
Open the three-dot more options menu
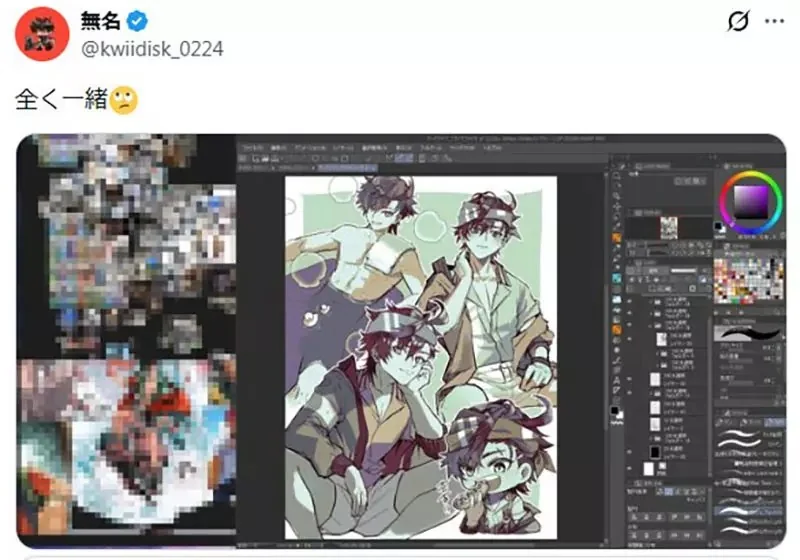pos(774,21)
